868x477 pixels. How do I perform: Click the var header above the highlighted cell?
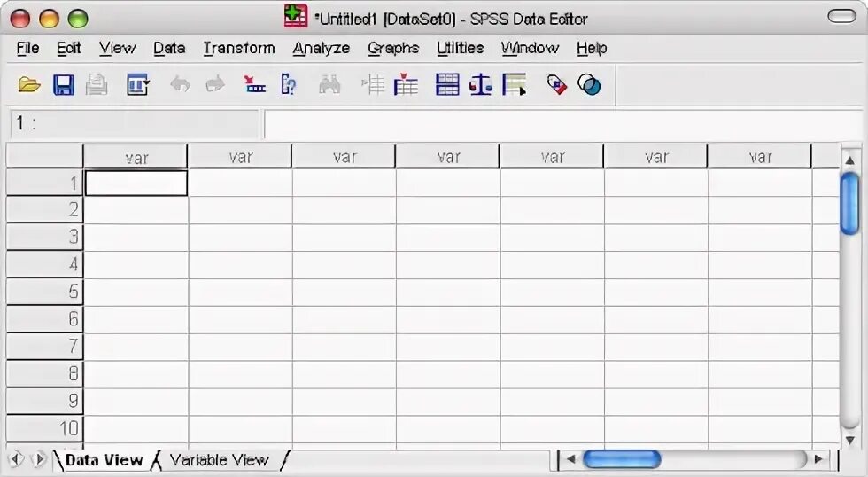(136, 157)
